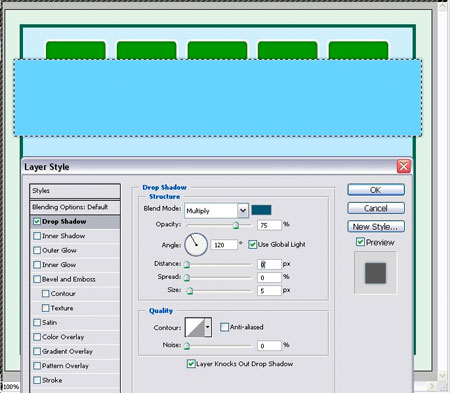Enable the Inner Shadow checkbox
This screenshot has width=450, height=393.
click(37, 236)
